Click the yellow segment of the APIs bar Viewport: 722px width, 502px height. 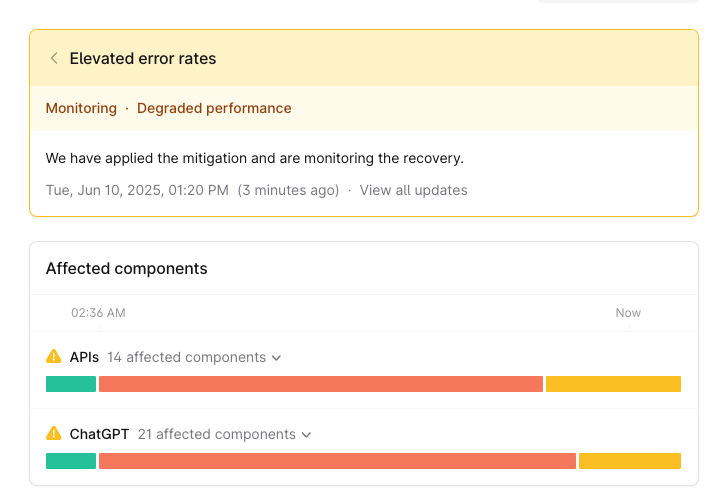pyautogui.click(x=613, y=384)
